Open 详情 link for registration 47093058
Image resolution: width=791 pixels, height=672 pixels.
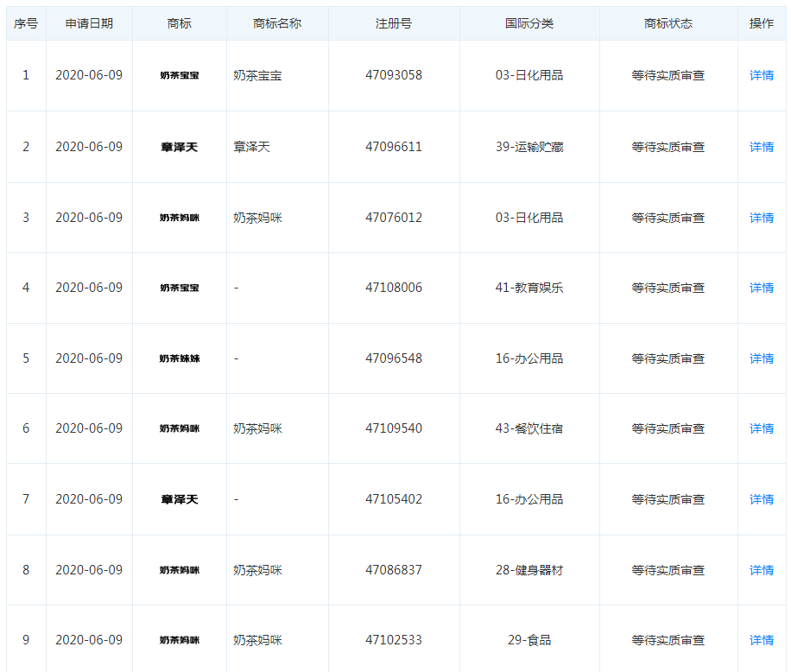(761, 75)
